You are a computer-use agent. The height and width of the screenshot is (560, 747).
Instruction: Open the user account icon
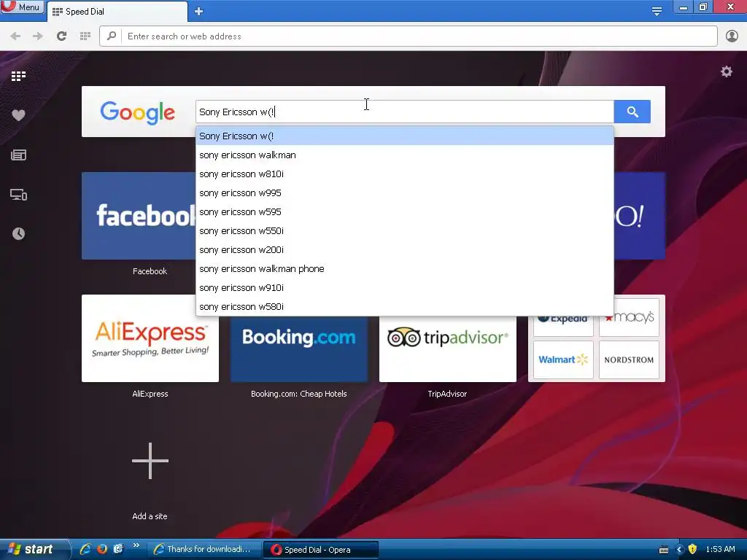pyautogui.click(x=732, y=36)
